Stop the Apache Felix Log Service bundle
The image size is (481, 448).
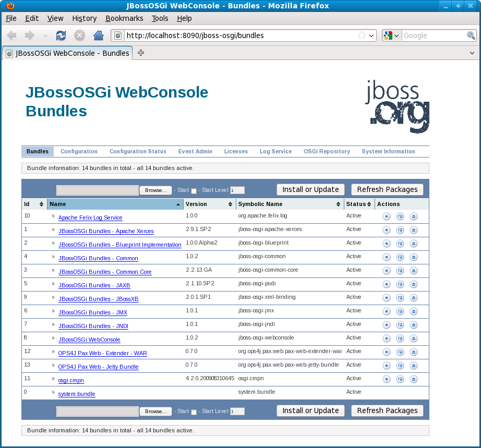387,216
